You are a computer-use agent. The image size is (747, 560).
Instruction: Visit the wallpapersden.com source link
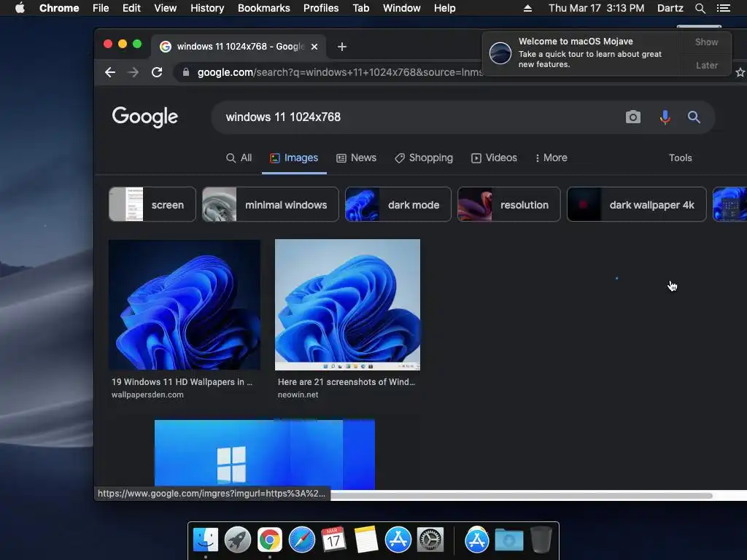click(147, 394)
